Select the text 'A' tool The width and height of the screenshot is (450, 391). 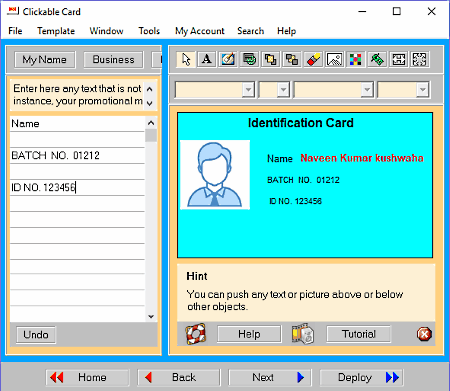tap(207, 60)
